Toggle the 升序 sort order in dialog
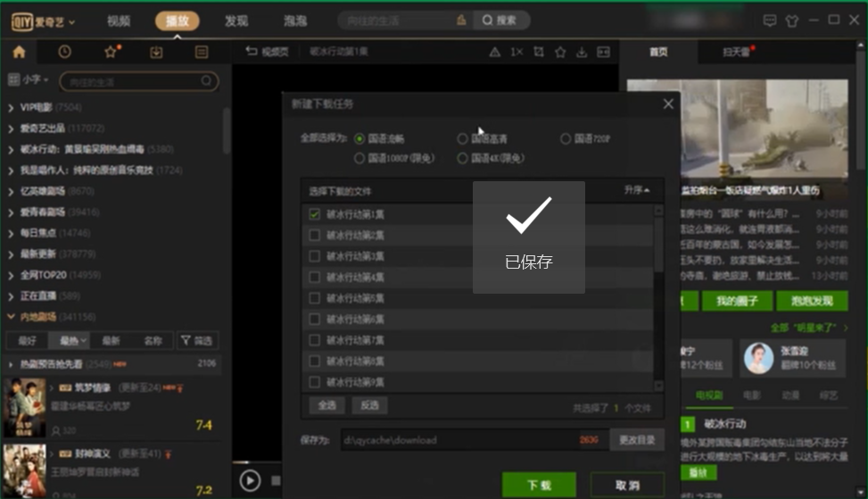 point(637,190)
